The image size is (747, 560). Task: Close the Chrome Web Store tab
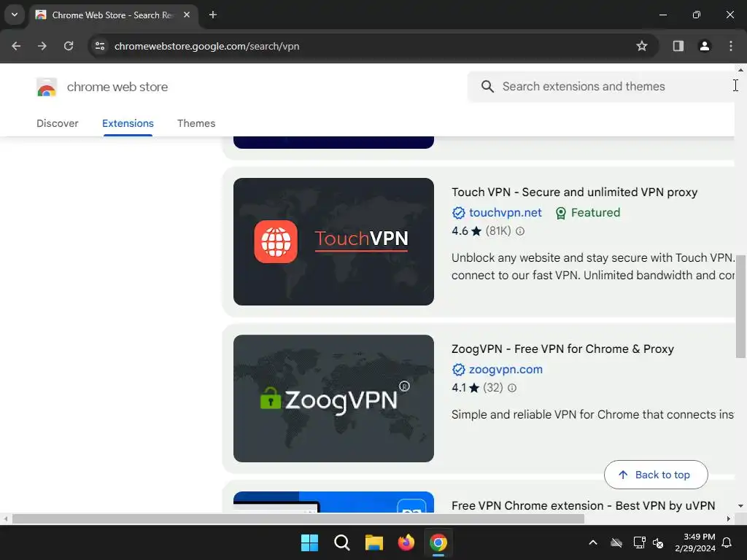click(187, 15)
